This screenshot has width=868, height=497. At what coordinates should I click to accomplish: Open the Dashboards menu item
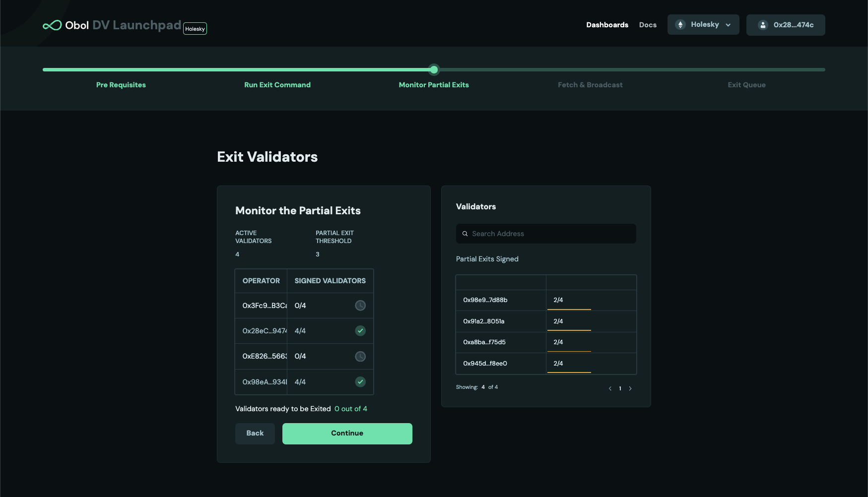[607, 25]
